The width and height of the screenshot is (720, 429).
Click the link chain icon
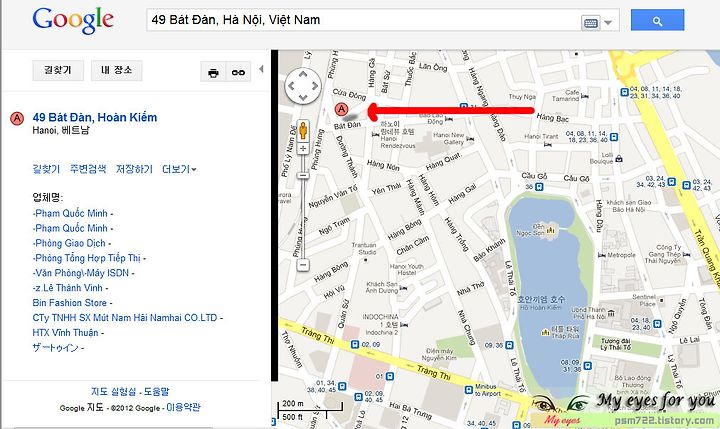[x=238, y=72]
